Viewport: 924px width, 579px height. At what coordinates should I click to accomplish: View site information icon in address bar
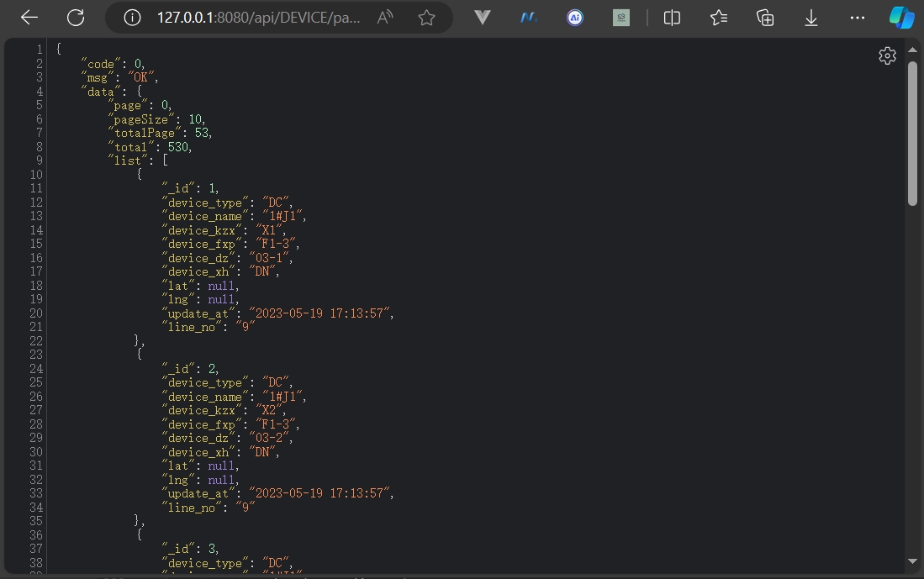pyautogui.click(x=132, y=18)
